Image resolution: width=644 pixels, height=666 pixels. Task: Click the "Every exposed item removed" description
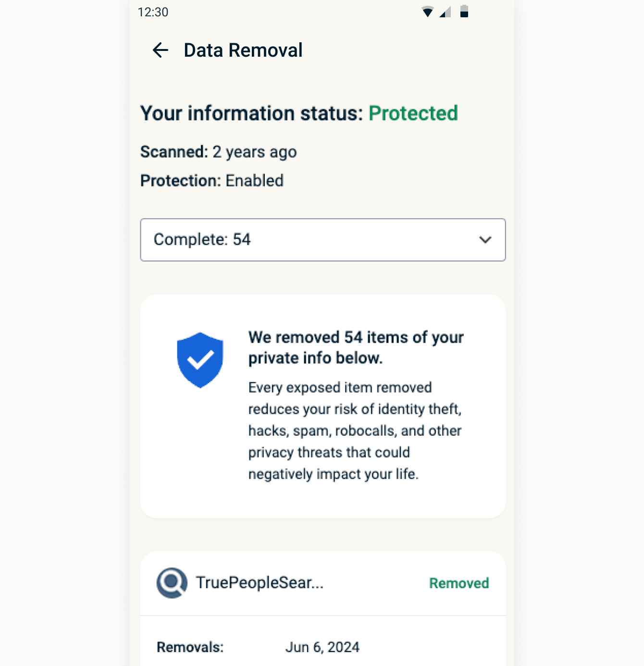click(355, 431)
